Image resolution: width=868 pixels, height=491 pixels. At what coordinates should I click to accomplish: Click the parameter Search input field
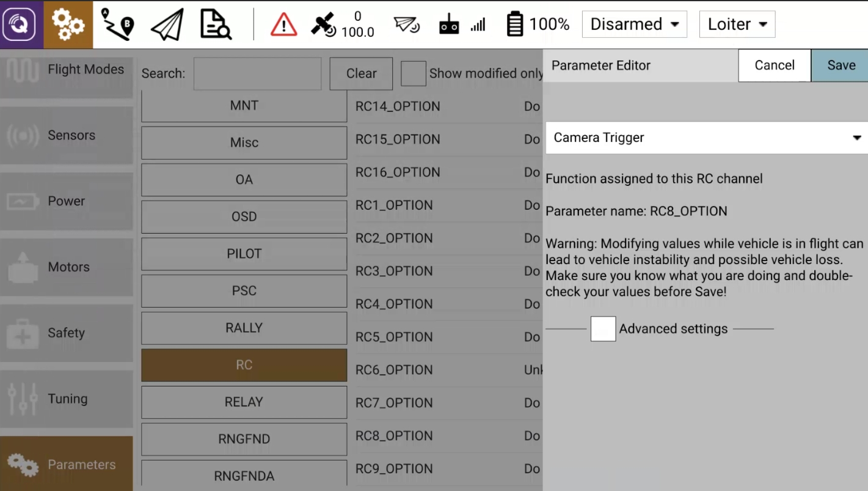[x=257, y=74]
